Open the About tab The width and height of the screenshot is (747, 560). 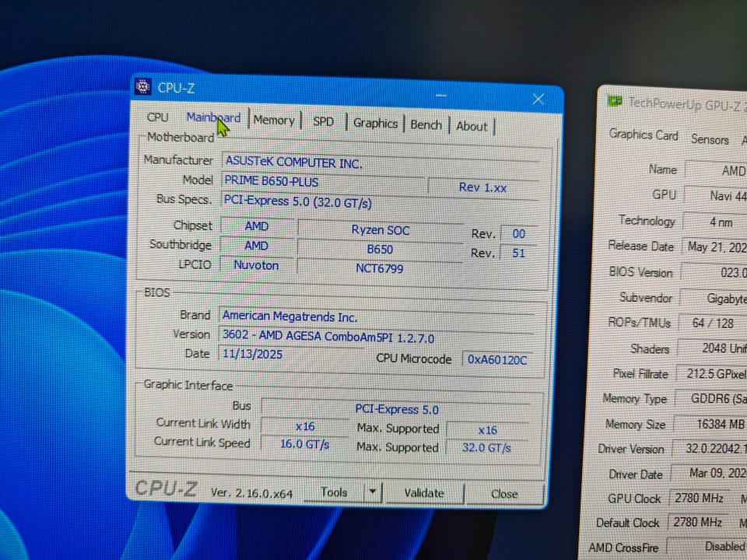(x=472, y=126)
